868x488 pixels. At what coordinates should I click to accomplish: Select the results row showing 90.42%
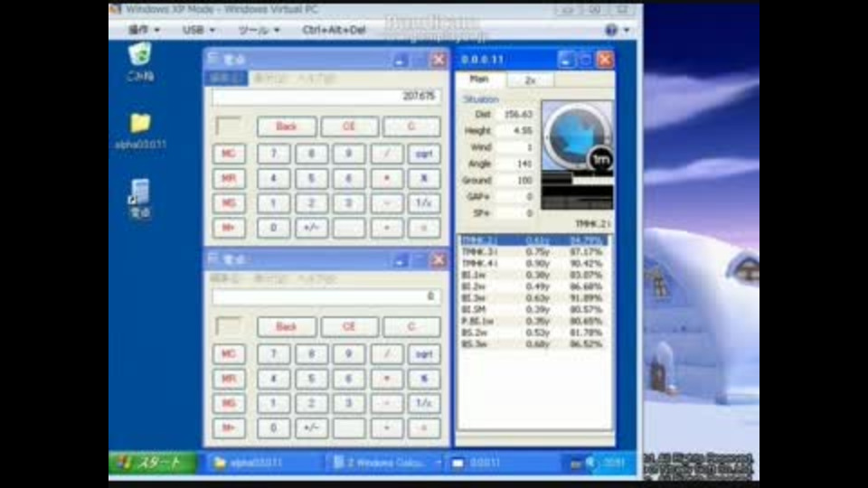click(533, 263)
